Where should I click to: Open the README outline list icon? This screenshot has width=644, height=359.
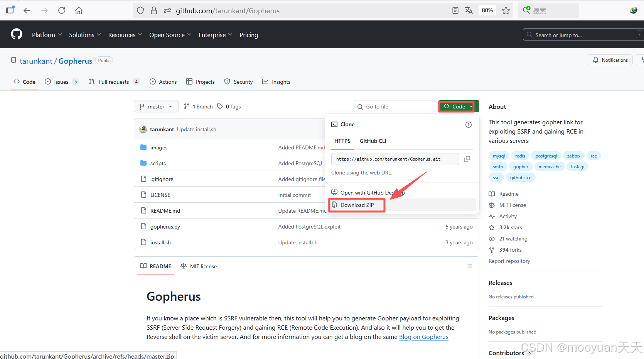click(469, 266)
